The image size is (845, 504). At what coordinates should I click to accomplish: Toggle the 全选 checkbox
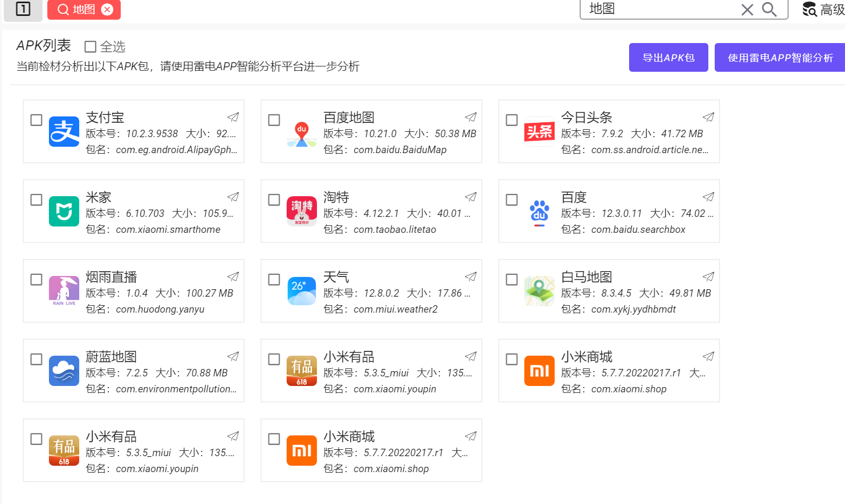pos(90,47)
